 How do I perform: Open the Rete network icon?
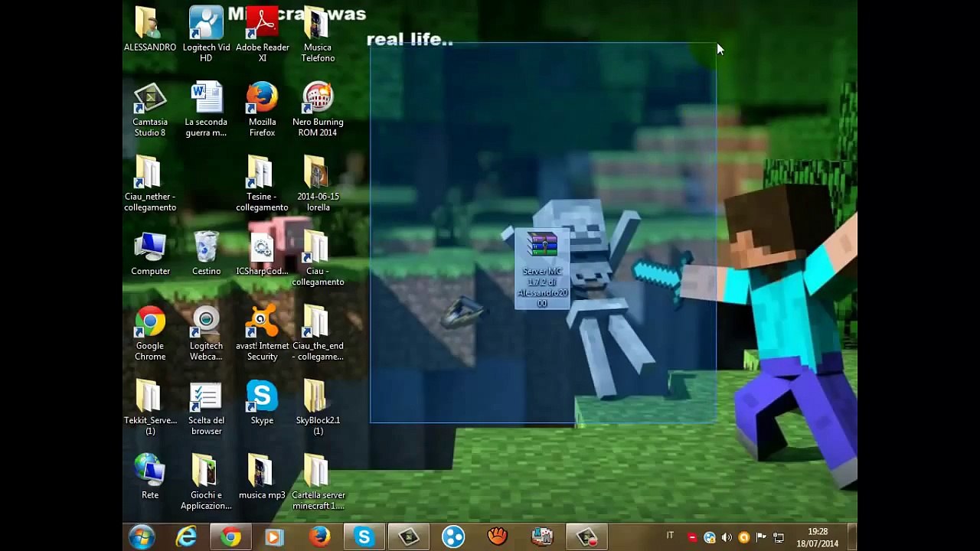150,476
